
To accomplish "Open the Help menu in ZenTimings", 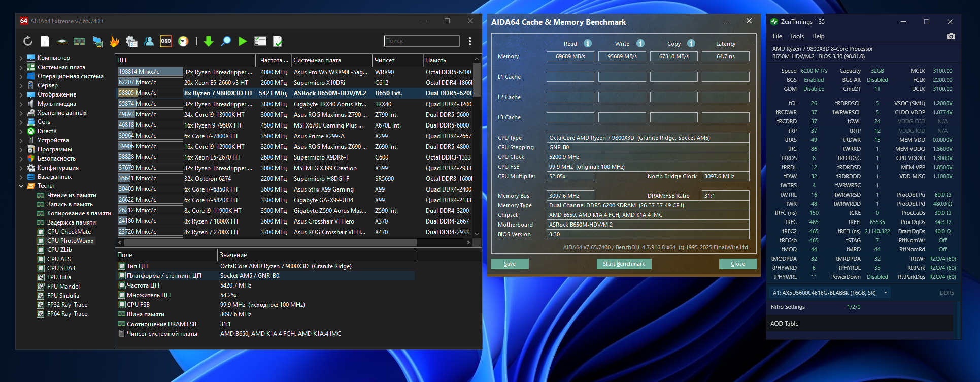I will (x=818, y=36).
